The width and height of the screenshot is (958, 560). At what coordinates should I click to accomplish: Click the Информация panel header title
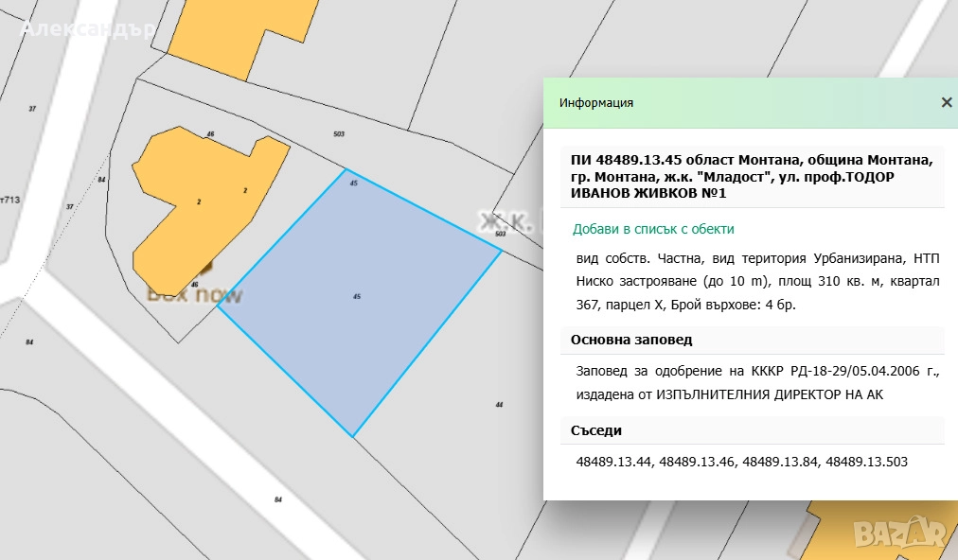point(596,103)
